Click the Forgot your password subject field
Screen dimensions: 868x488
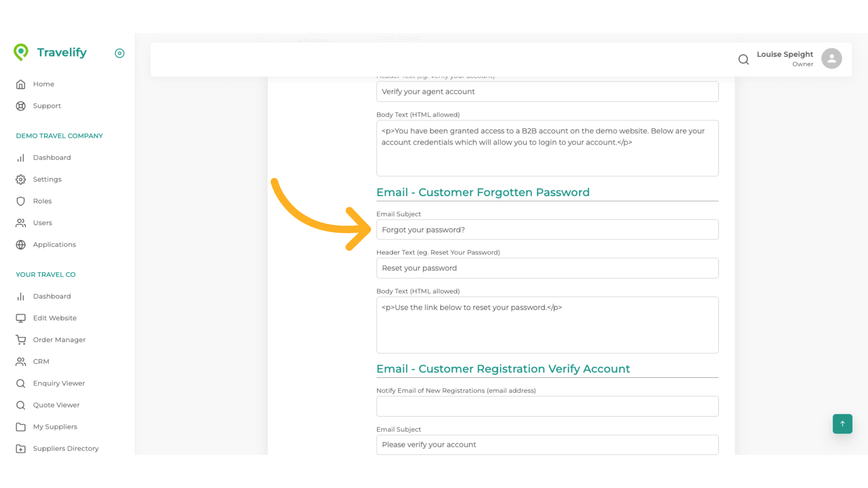(547, 230)
